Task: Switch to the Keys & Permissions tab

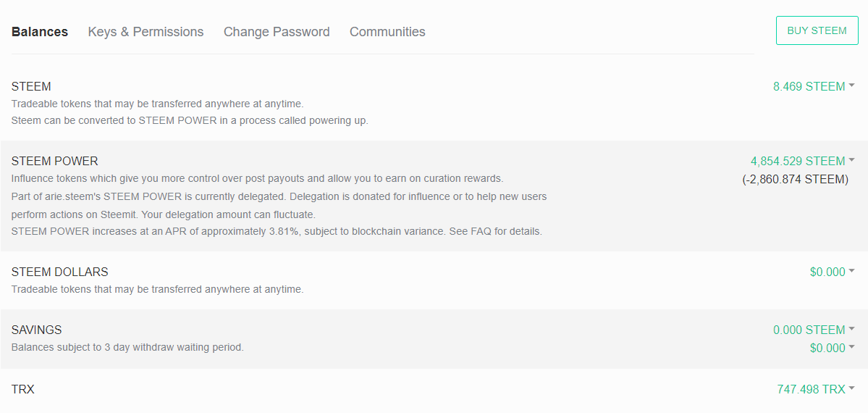Action: (146, 32)
